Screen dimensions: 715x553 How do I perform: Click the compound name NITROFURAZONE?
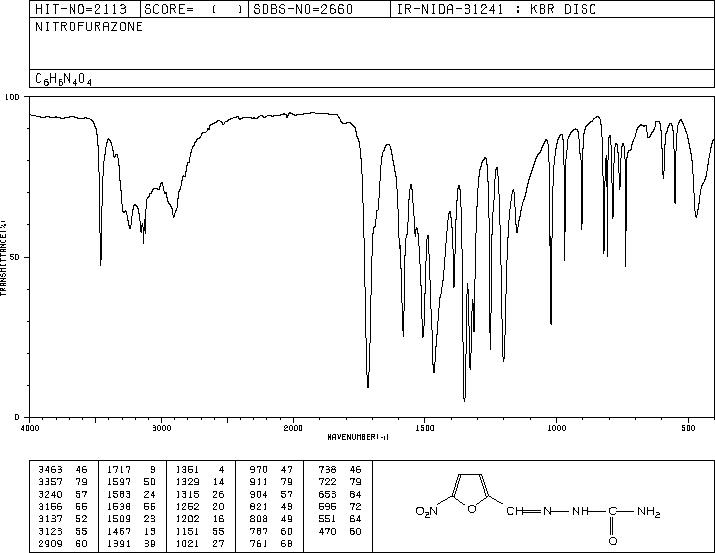(89, 27)
